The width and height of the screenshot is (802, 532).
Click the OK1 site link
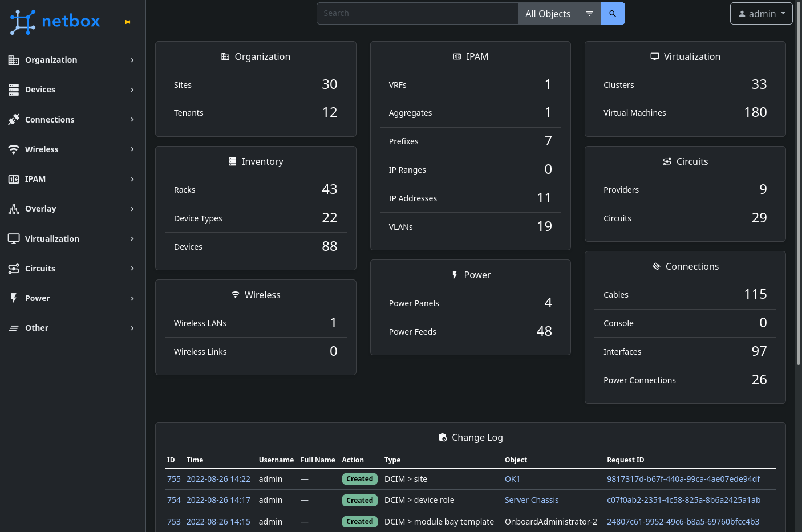tap(512, 479)
